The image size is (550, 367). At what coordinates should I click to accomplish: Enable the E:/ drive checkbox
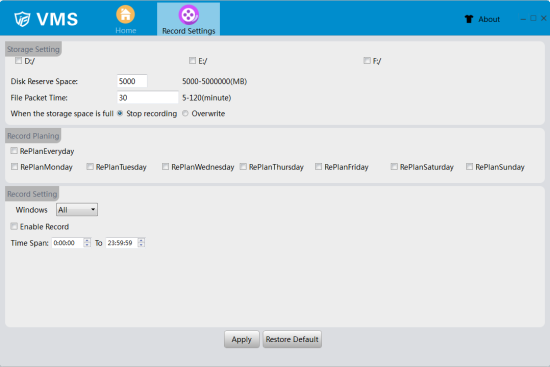(192, 61)
